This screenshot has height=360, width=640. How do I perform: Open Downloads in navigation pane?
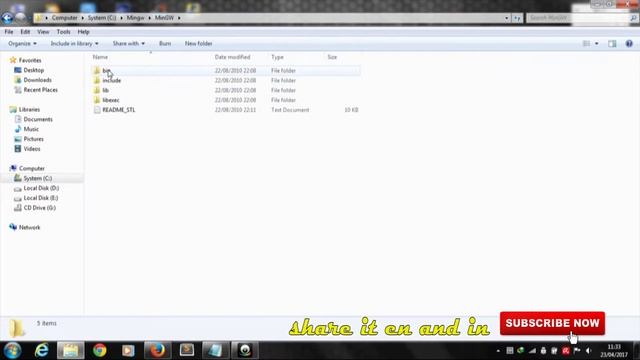(x=38, y=80)
